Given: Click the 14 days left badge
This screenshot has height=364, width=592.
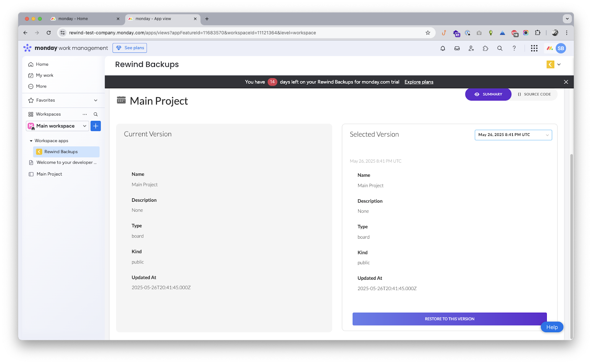Looking at the screenshot, I should [272, 82].
